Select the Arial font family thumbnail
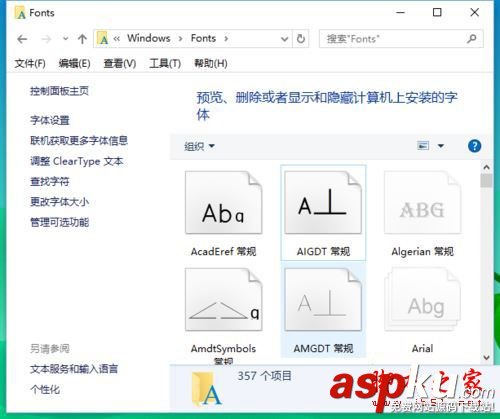500x419 pixels. (x=422, y=299)
